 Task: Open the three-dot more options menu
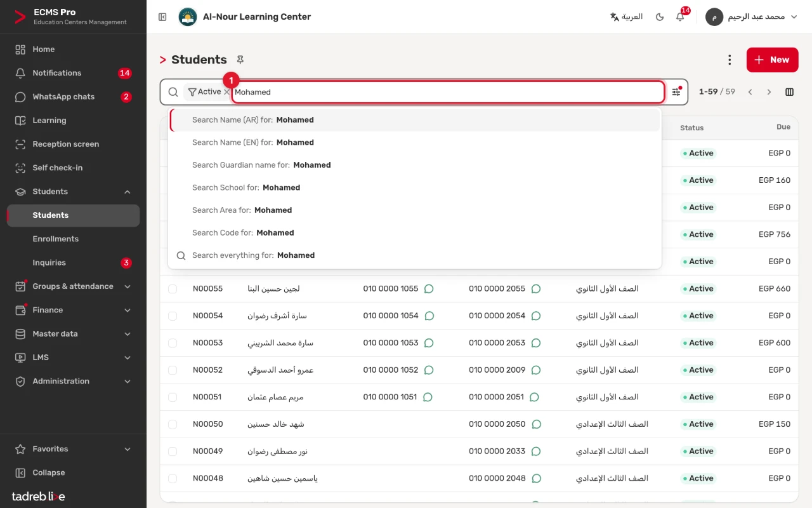pyautogui.click(x=730, y=60)
